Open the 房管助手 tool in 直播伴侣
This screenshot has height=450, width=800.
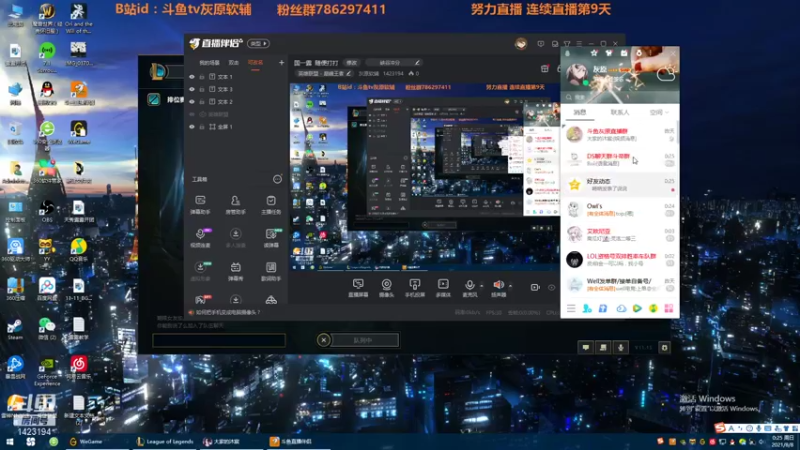(x=235, y=204)
